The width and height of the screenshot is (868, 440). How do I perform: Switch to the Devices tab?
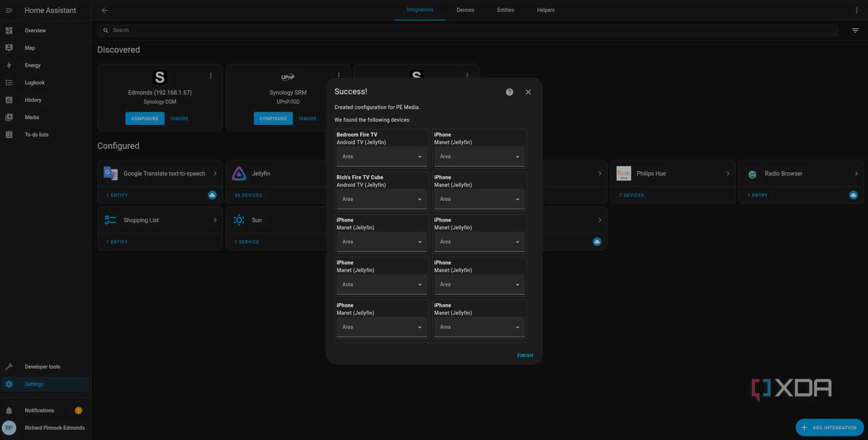point(465,10)
